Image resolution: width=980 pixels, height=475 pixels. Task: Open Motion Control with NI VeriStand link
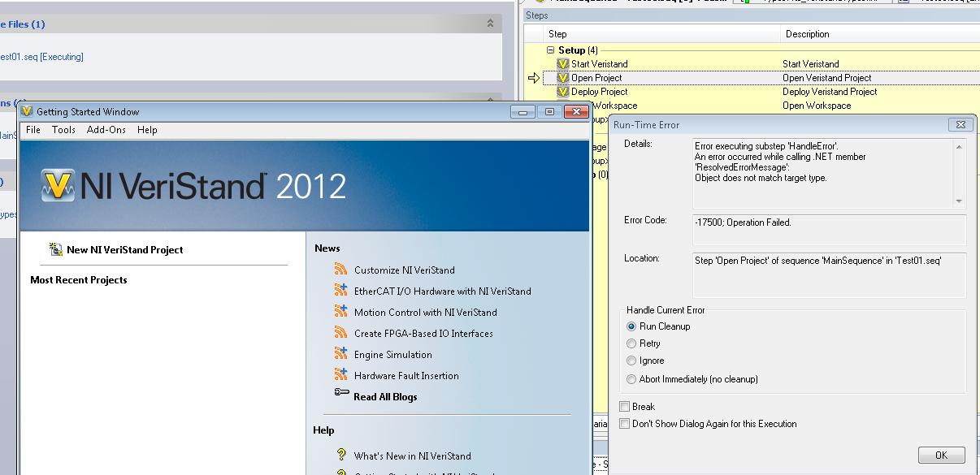[x=426, y=313]
